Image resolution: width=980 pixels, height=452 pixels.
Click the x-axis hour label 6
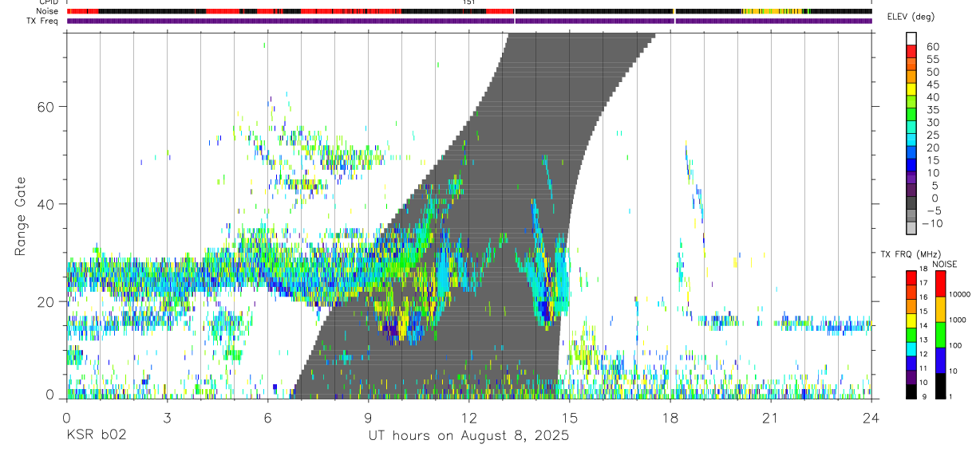[x=267, y=418]
